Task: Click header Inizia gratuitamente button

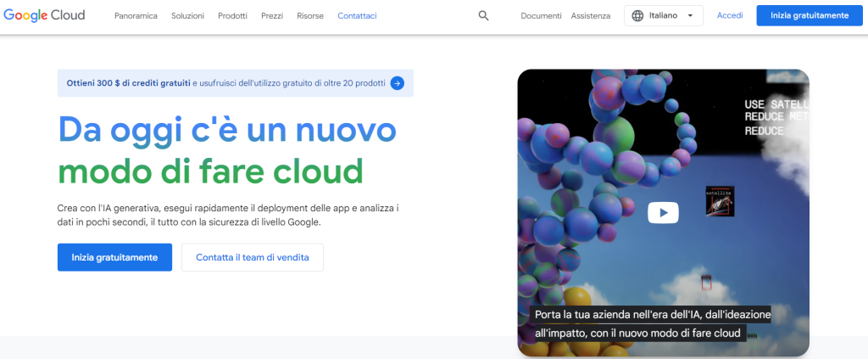Action: pyautogui.click(x=810, y=15)
